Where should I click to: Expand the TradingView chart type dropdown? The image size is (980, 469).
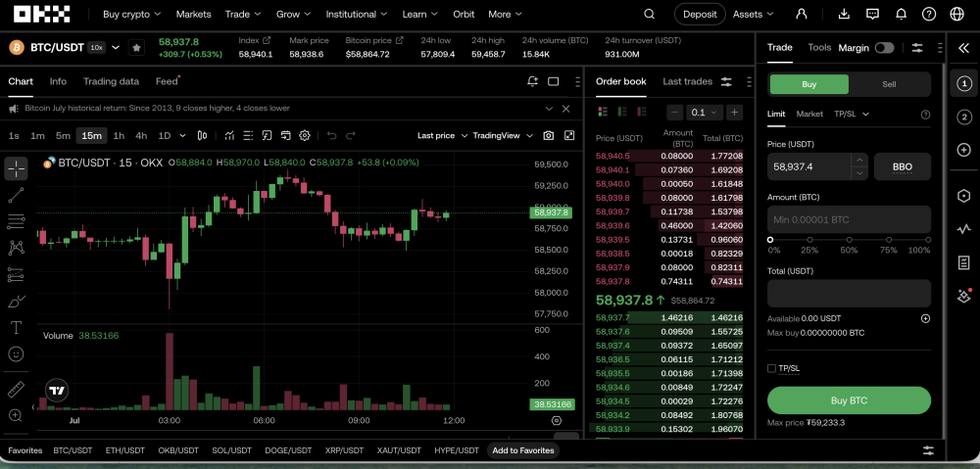click(503, 135)
